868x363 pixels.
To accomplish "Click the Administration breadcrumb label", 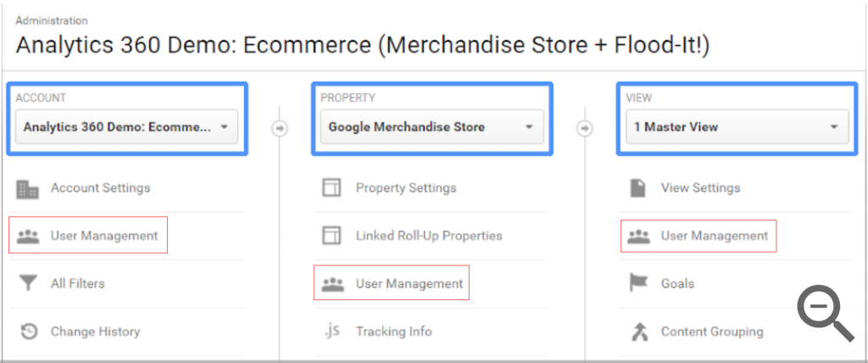I will point(51,20).
